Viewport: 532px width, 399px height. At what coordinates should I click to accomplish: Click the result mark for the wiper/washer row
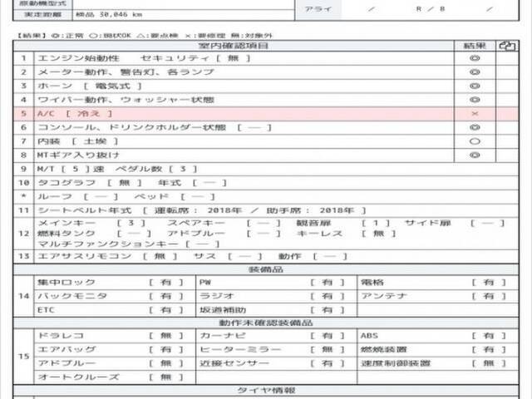(x=475, y=100)
